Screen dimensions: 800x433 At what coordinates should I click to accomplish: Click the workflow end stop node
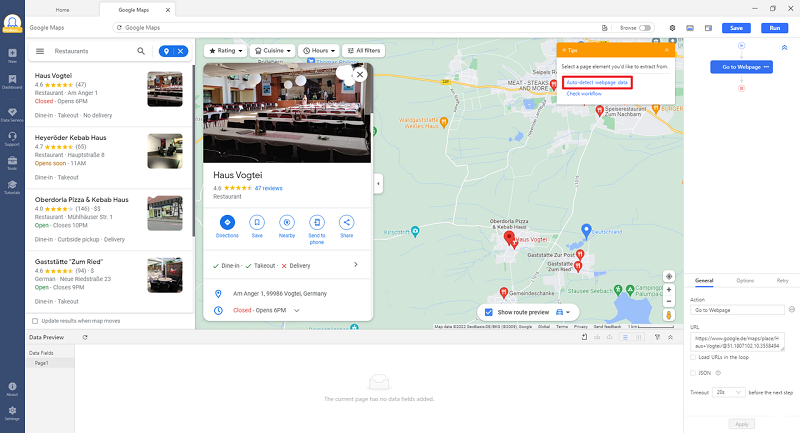click(x=741, y=88)
